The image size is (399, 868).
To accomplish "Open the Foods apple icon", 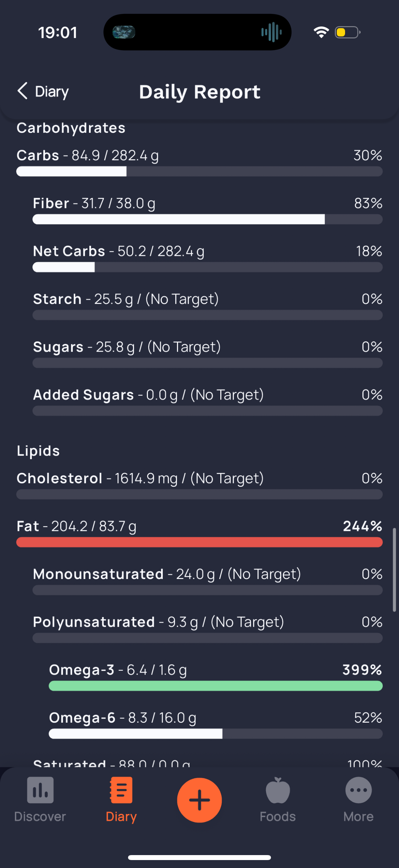I will [278, 790].
